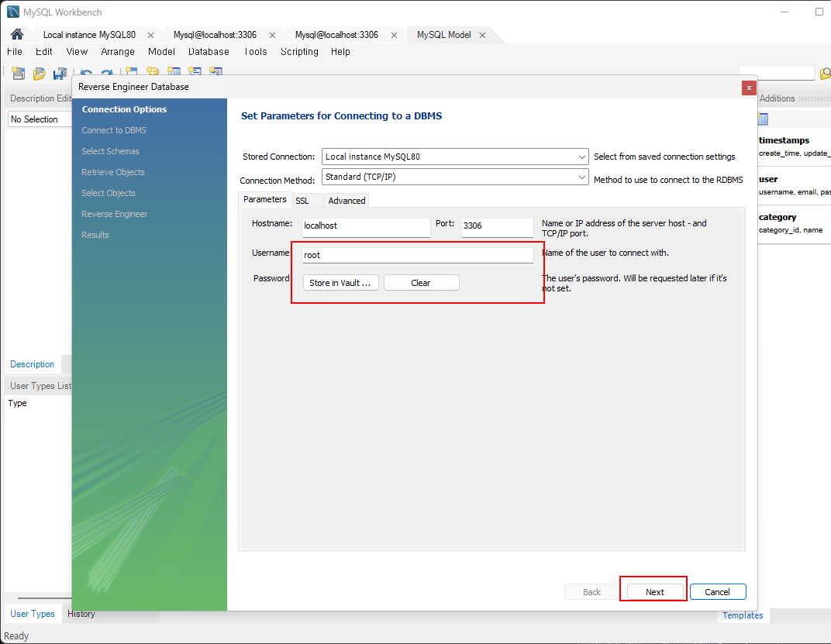Select Retrieve Objects wizard step
Screen dimensions: 831x644
(113, 172)
